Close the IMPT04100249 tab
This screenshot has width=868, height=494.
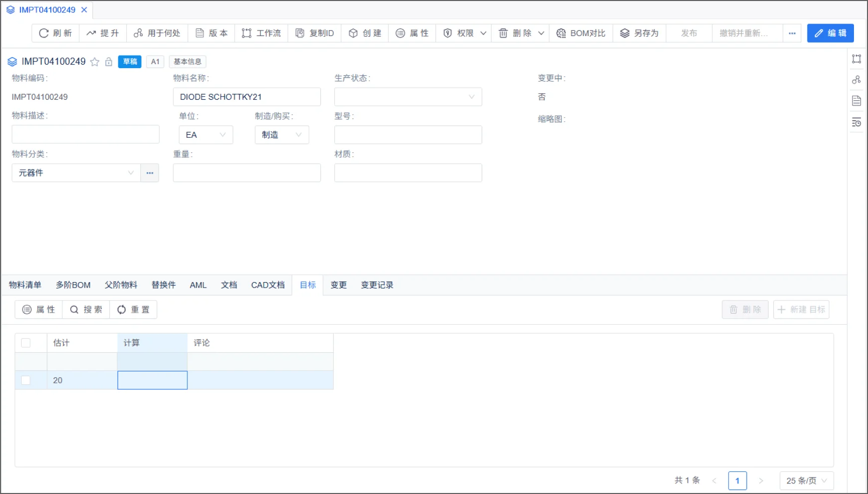pos(84,10)
